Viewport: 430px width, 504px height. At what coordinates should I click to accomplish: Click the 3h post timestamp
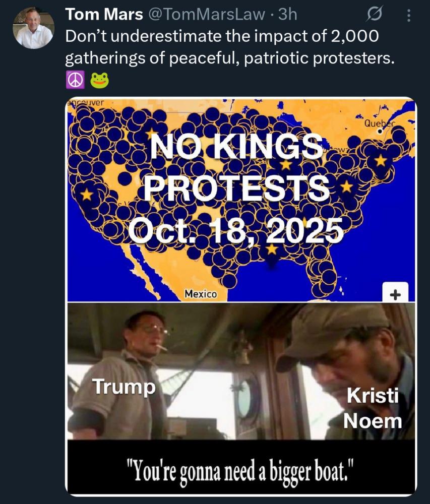click(x=288, y=15)
